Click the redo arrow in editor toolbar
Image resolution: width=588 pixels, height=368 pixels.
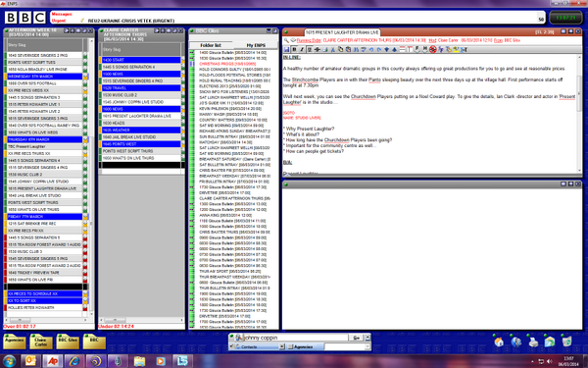(378, 49)
